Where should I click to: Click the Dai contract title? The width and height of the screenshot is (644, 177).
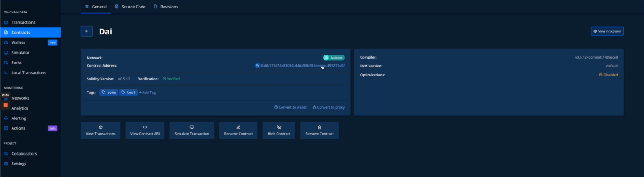tap(105, 31)
